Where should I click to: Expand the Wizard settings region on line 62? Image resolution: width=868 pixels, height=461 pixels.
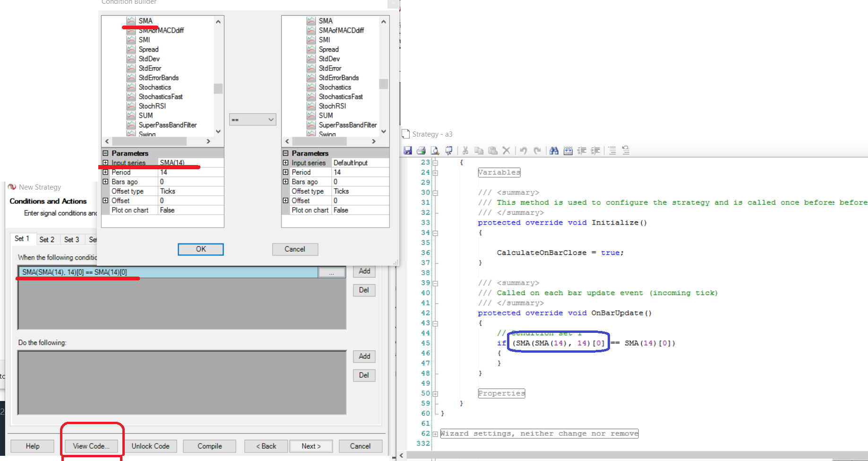point(436,434)
